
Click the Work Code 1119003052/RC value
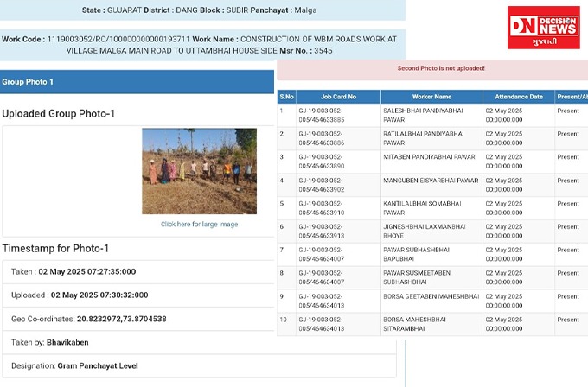[x=118, y=39]
